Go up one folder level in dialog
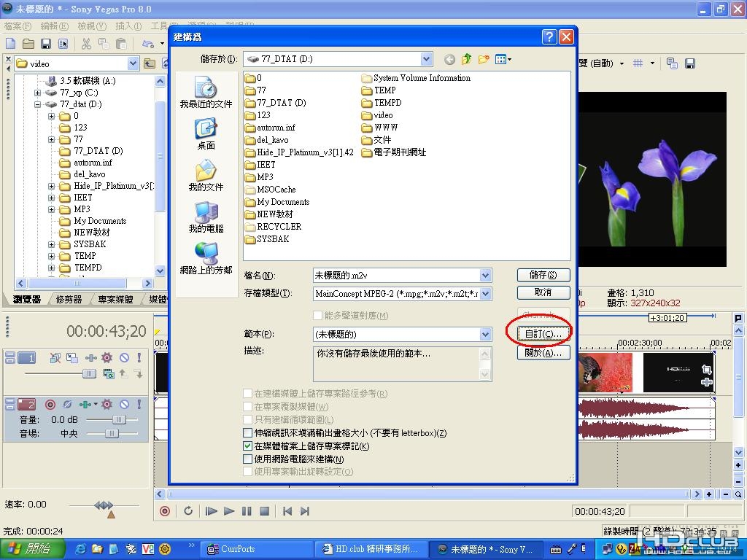 tap(466, 59)
